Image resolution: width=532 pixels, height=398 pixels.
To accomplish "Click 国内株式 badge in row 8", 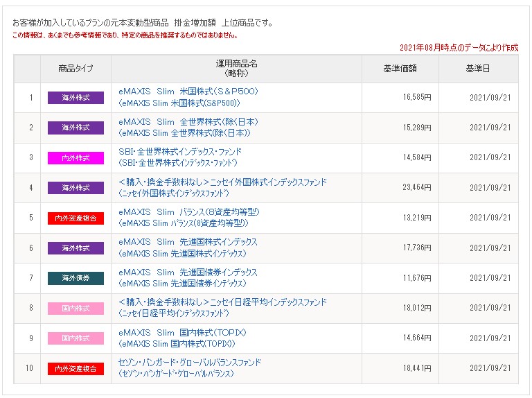I will pyautogui.click(x=76, y=309).
